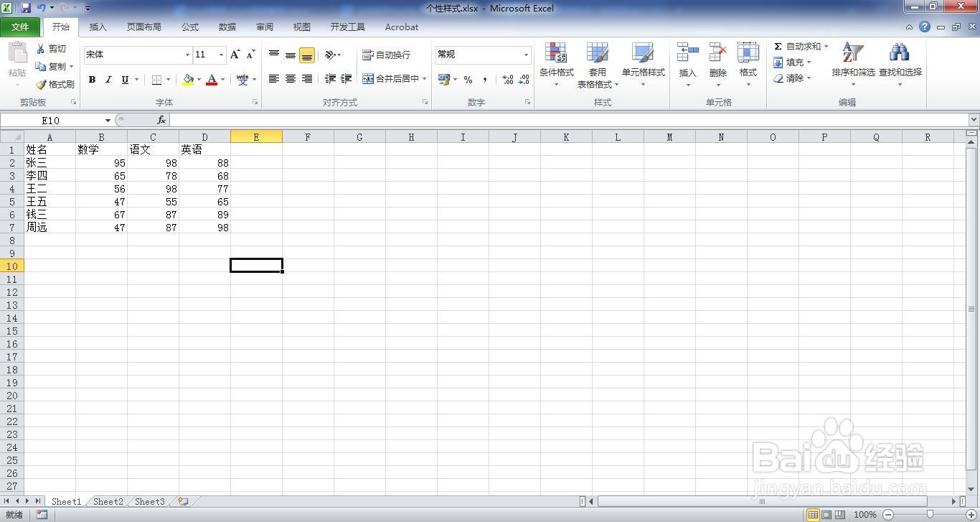Open Conditional Formatting (条件格式)
This screenshot has height=522, width=980.
pyautogui.click(x=557, y=65)
